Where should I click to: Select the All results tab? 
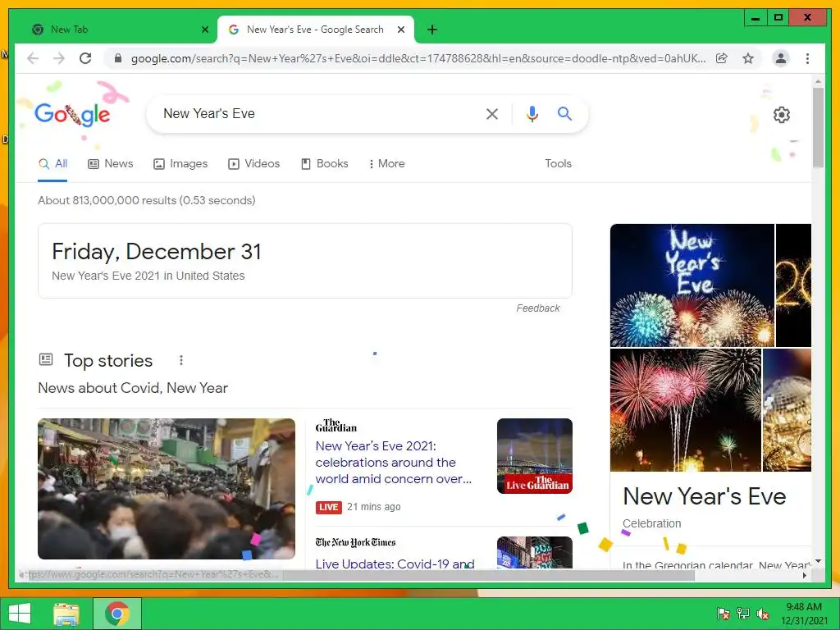[52, 164]
